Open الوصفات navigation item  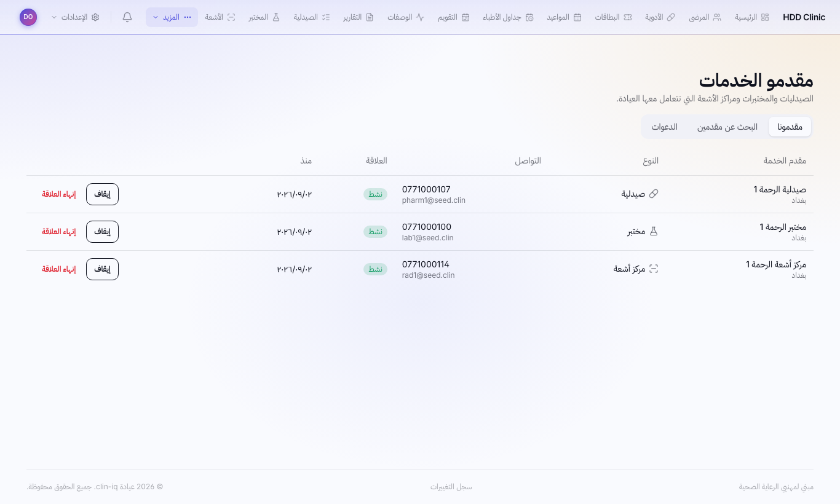(406, 17)
